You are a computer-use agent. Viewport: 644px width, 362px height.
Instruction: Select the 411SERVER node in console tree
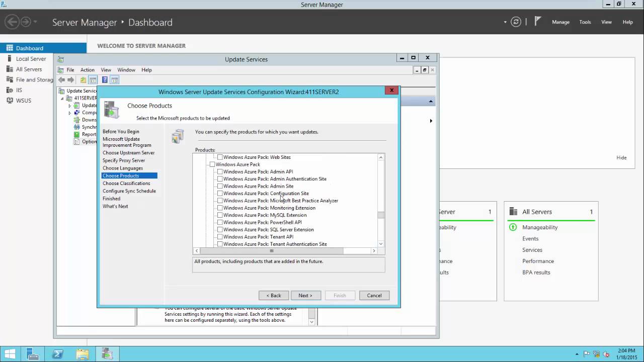tap(85, 98)
